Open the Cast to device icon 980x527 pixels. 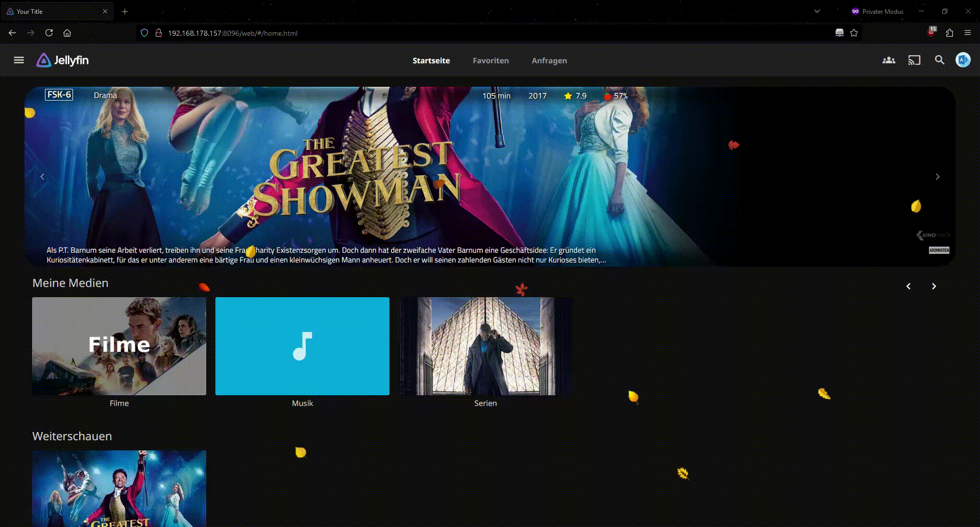click(914, 60)
